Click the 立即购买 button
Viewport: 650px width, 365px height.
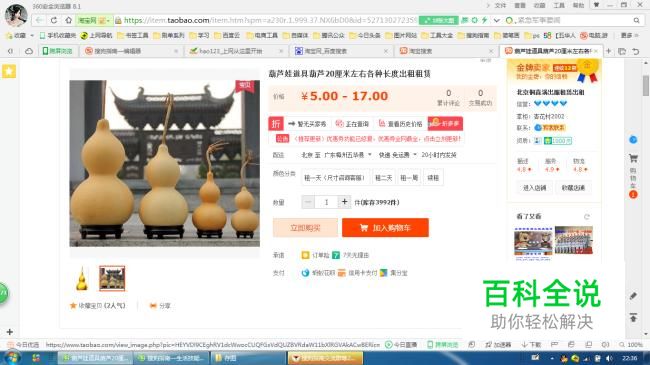click(305, 228)
